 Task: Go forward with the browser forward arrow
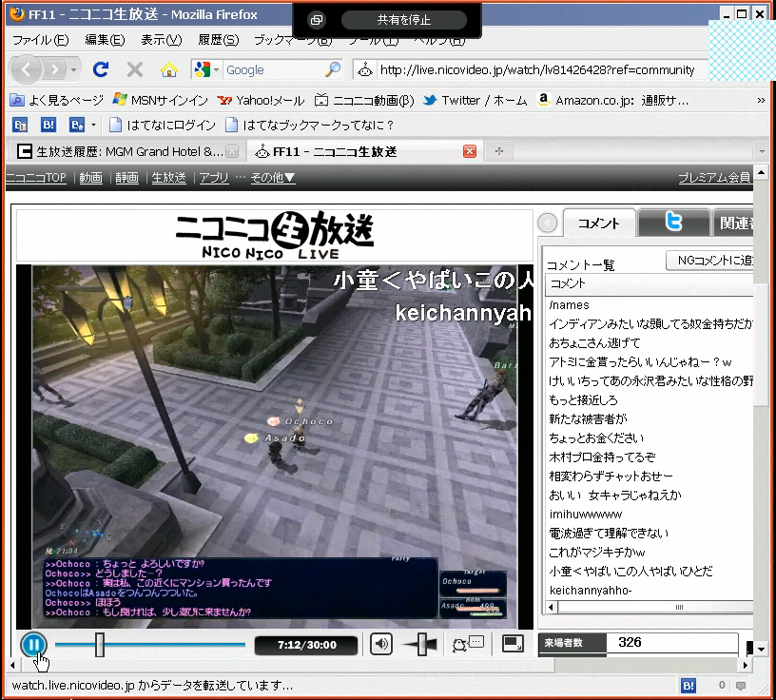coord(54,69)
